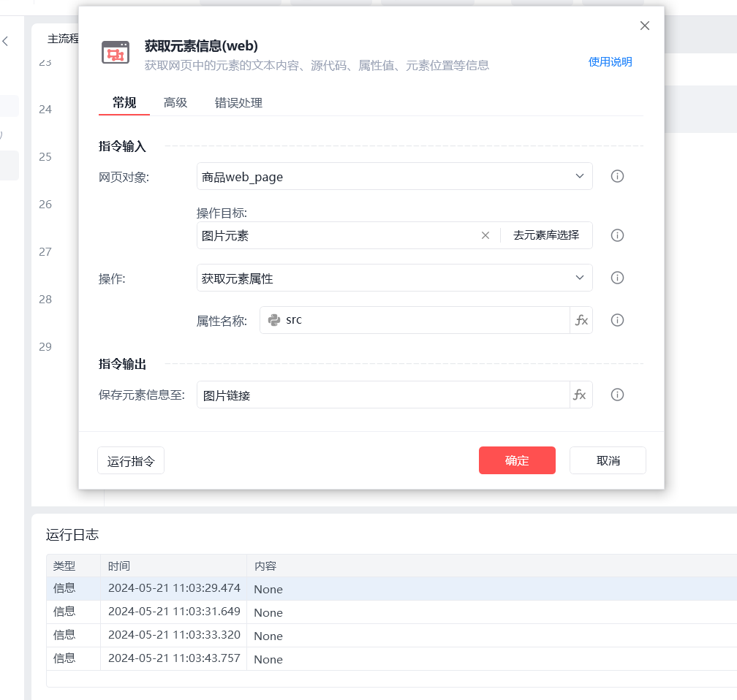Click info icon beside 保存元素信息至 field
Image resolution: width=737 pixels, height=700 pixels.
tap(616, 395)
